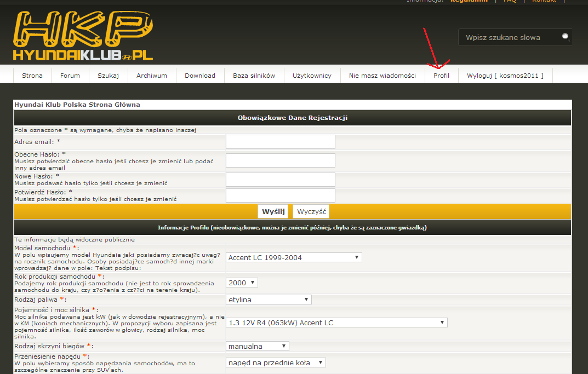This screenshot has height=374, width=588.
Task: Open the Pojemność i moc silnika dropdown
Action: (x=336, y=323)
